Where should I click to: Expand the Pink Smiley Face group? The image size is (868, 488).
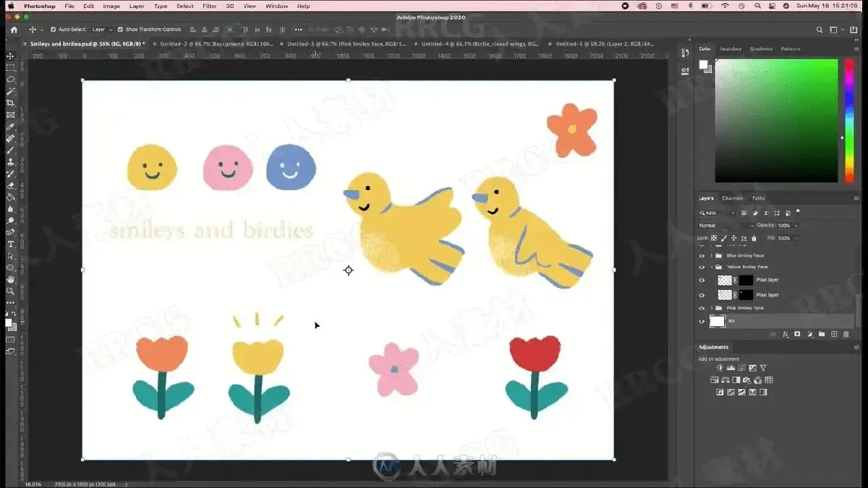(712, 308)
